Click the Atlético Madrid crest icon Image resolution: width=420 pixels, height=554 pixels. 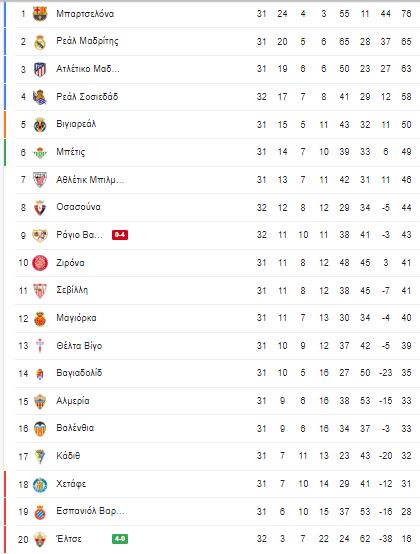tap(40, 70)
